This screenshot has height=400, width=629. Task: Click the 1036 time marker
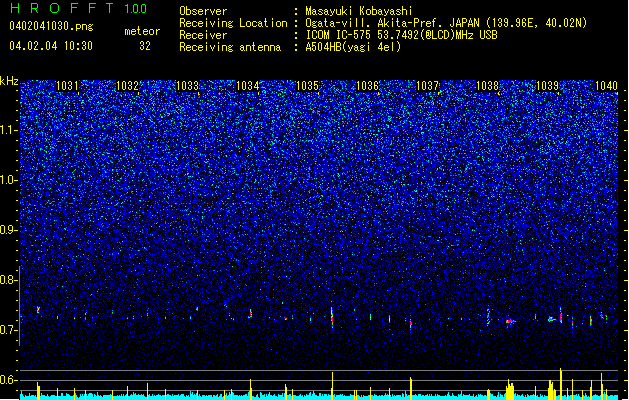point(367,85)
